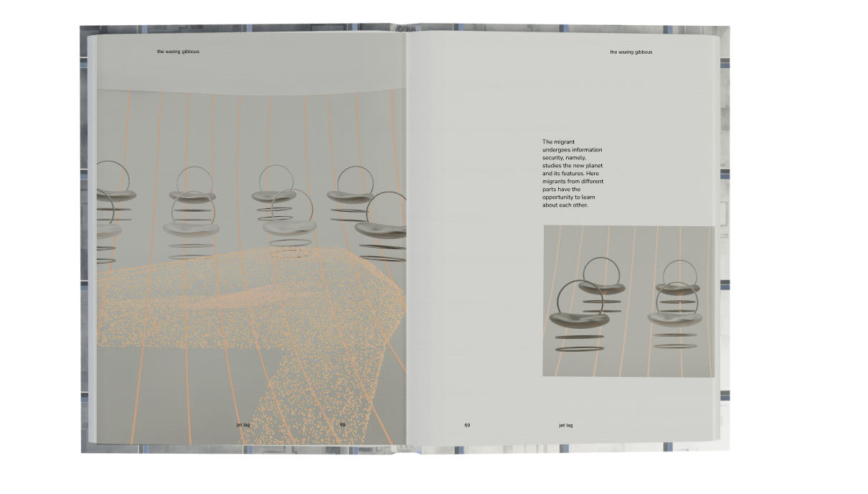The image size is (868, 494).
Task: Click the partial chair at left page's left edge
Action: pos(106,223)
